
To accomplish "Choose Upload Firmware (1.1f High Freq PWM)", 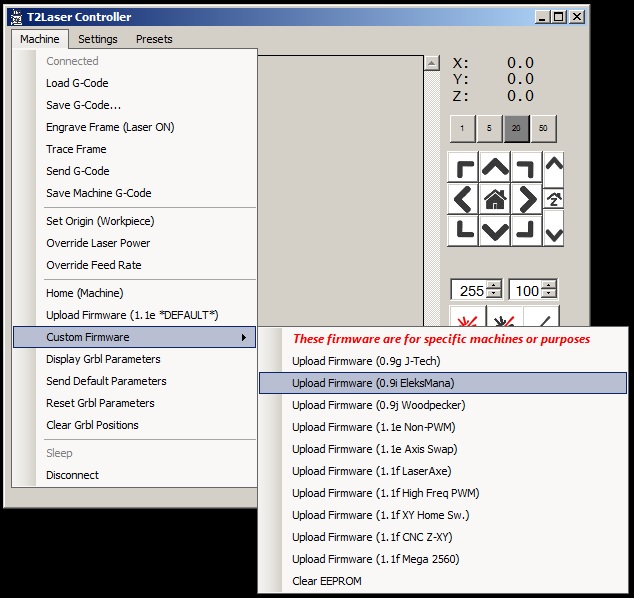I will tap(443, 493).
